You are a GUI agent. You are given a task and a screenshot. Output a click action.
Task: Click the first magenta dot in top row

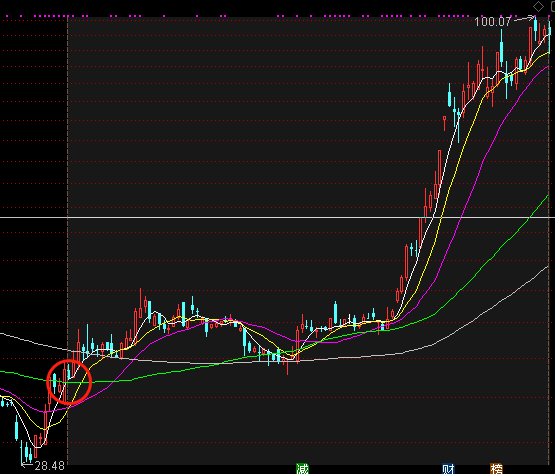pos(7,16)
